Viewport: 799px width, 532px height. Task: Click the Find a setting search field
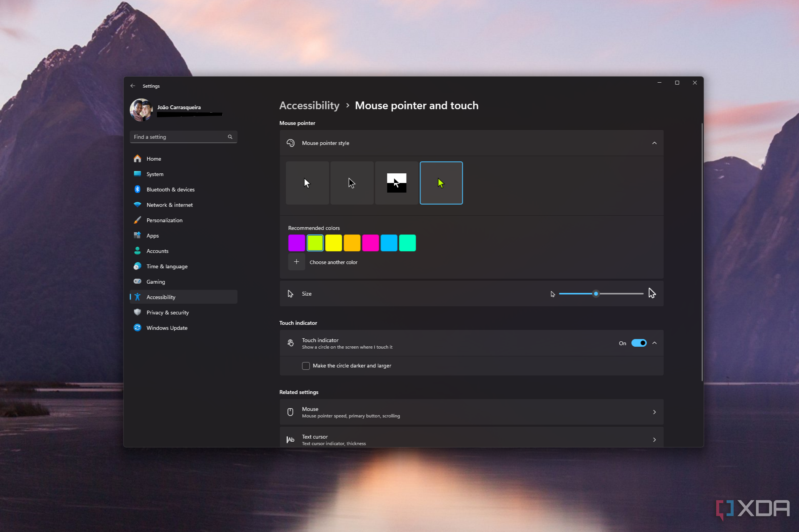pos(182,136)
